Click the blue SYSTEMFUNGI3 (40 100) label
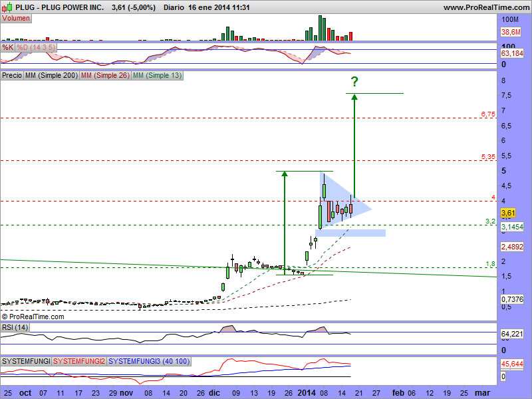Image resolution: width=532 pixels, height=399 pixels. (149, 361)
